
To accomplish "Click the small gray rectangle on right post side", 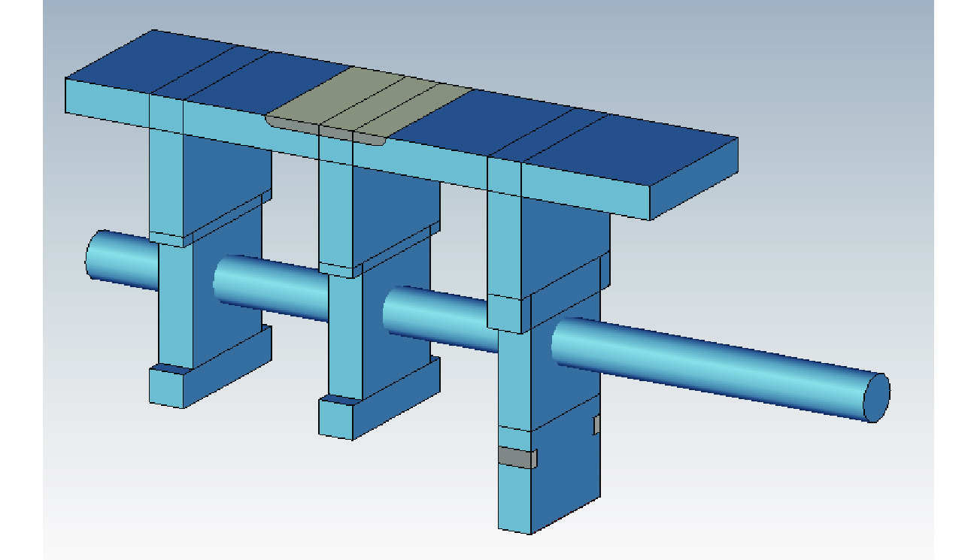I will [596, 425].
